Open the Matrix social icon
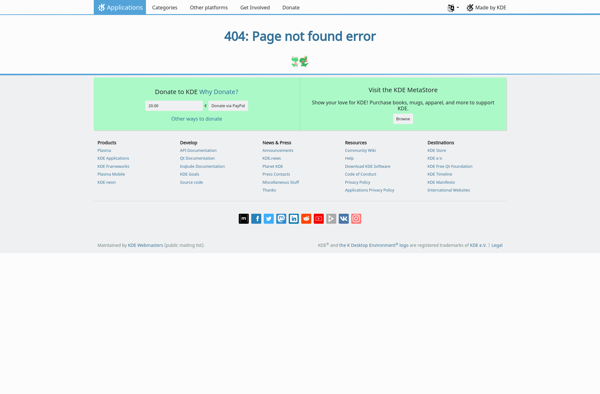This screenshot has height=394, width=600. [244, 218]
